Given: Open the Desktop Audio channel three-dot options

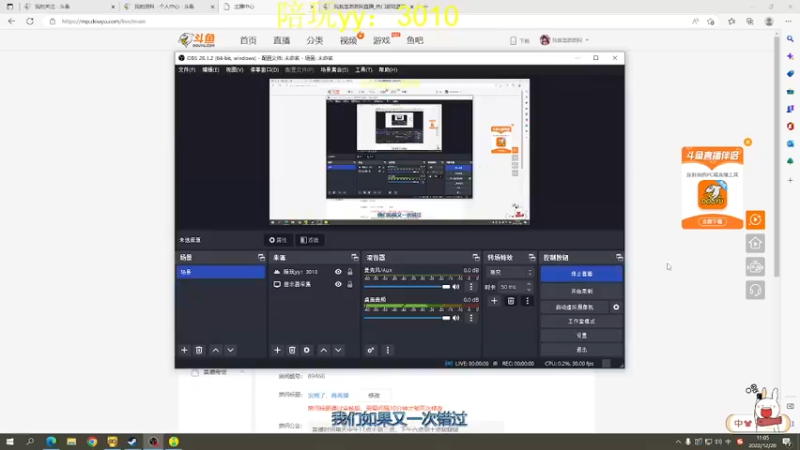Looking at the screenshot, I should coord(471,318).
